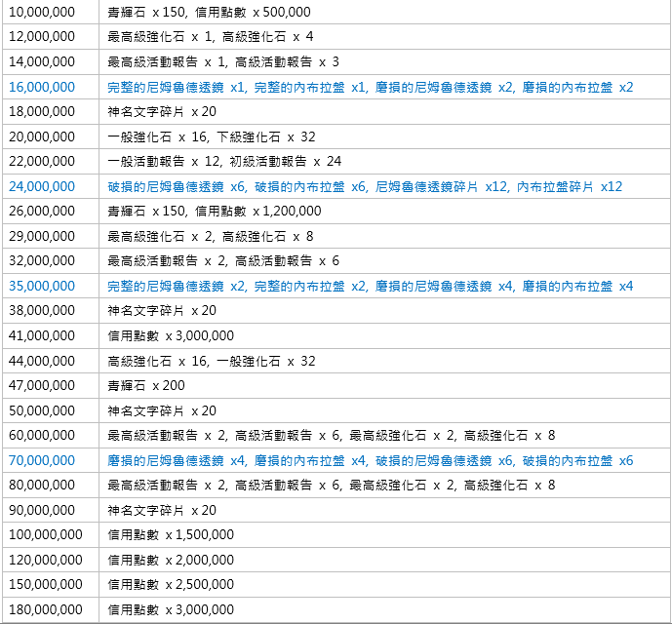Click the blue reward text beginning 破損的尼姆魯德透鏡 x6
This screenshot has height=624, width=672.
pyautogui.click(x=364, y=186)
